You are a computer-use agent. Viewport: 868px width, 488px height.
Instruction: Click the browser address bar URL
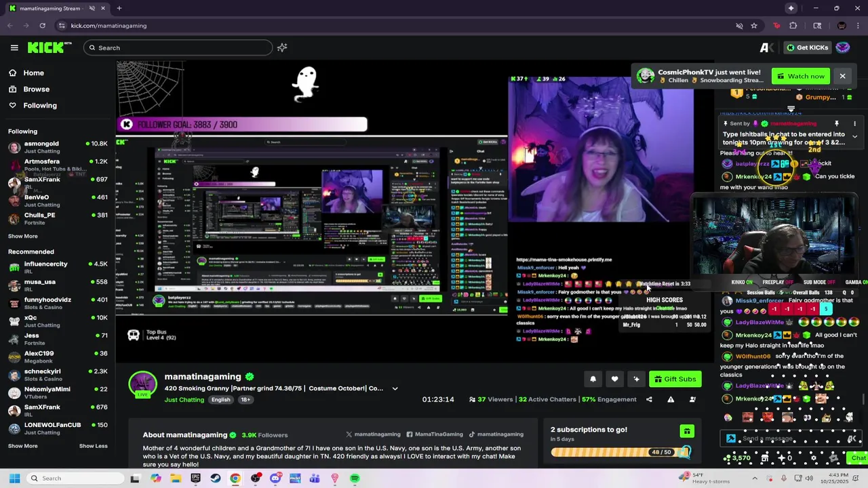click(x=108, y=26)
